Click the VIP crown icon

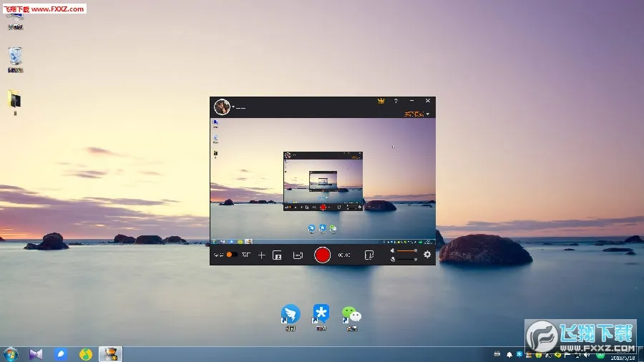381,102
